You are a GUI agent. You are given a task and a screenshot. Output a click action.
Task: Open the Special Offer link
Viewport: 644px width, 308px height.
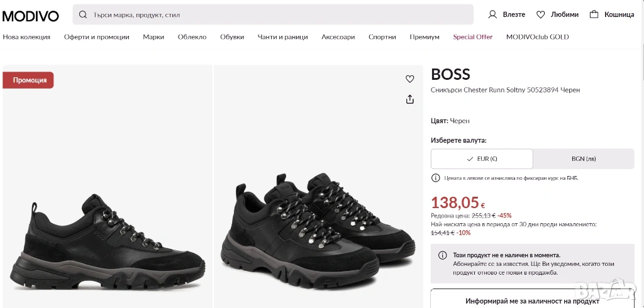tap(472, 37)
